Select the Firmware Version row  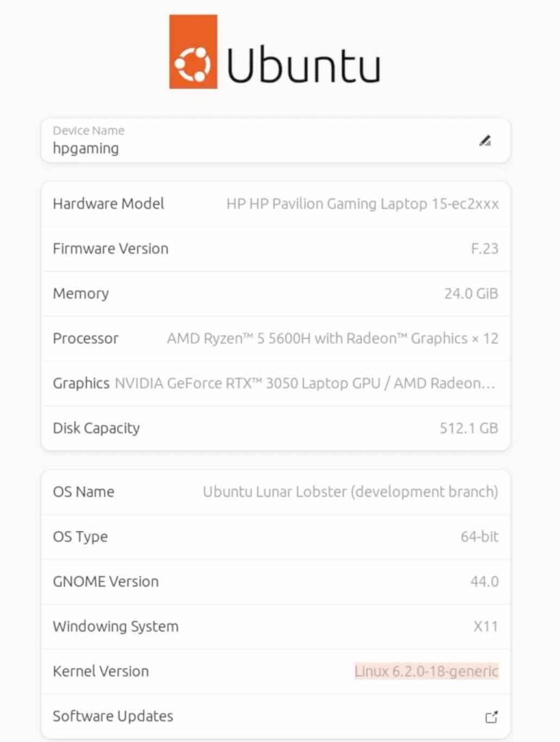[x=276, y=249]
